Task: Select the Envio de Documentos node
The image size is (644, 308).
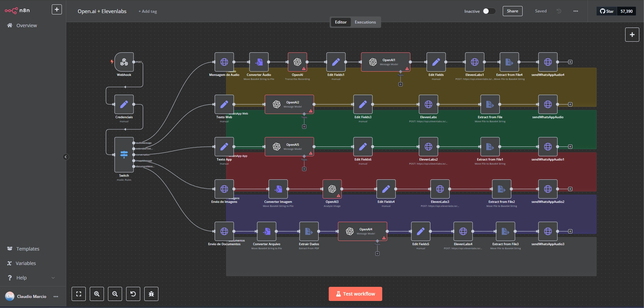Action: coord(224,231)
